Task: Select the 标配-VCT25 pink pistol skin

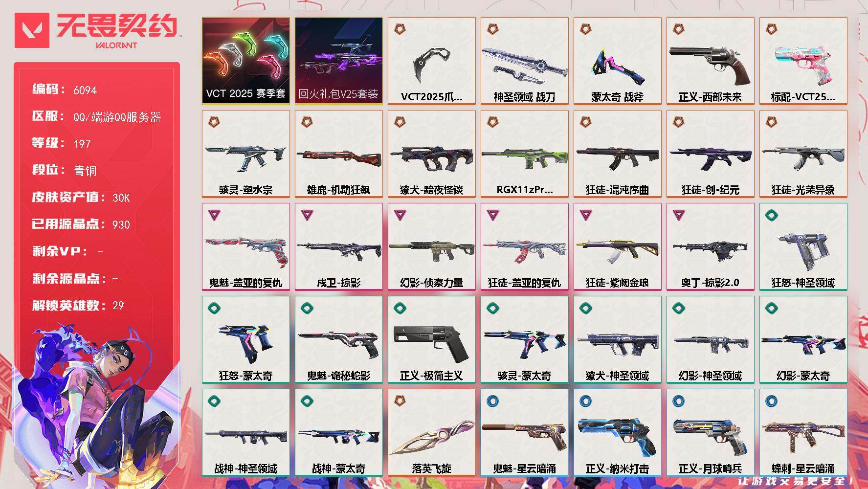Action: [803, 61]
